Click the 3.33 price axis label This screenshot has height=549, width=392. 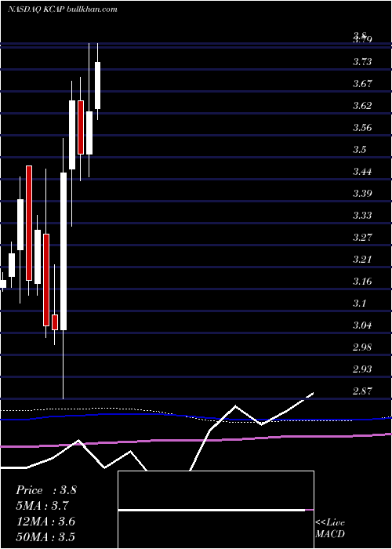(x=362, y=216)
